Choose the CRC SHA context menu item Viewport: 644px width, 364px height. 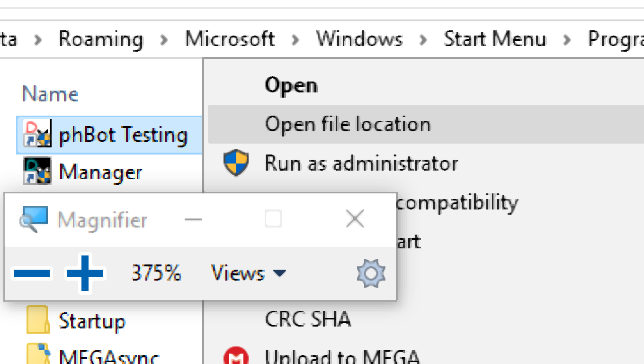(x=308, y=319)
